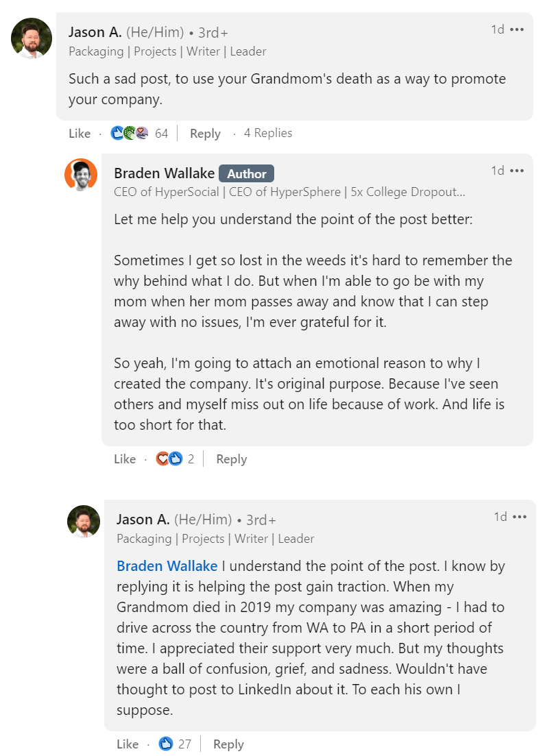Reply to Braden Wallake's comment
Viewport: 545px width, 756px height.
coord(232,459)
